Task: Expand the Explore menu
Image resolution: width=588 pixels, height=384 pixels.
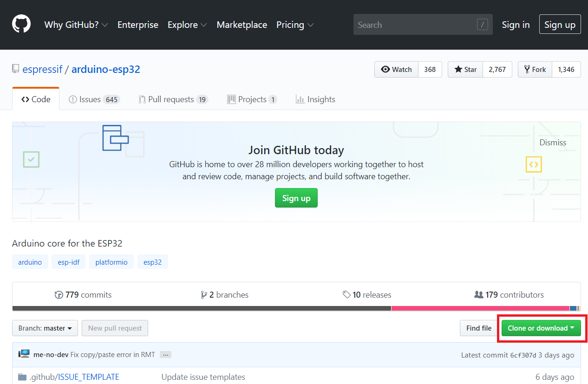Action: point(187,25)
